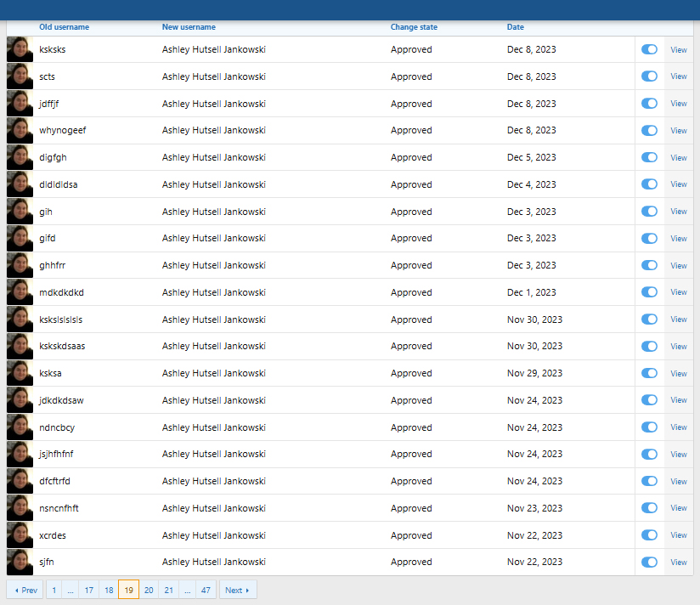The width and height of the screenshot is (700, 605).
Task: Click old username 'ksksKdsaas'
Action: coord(62,346)
